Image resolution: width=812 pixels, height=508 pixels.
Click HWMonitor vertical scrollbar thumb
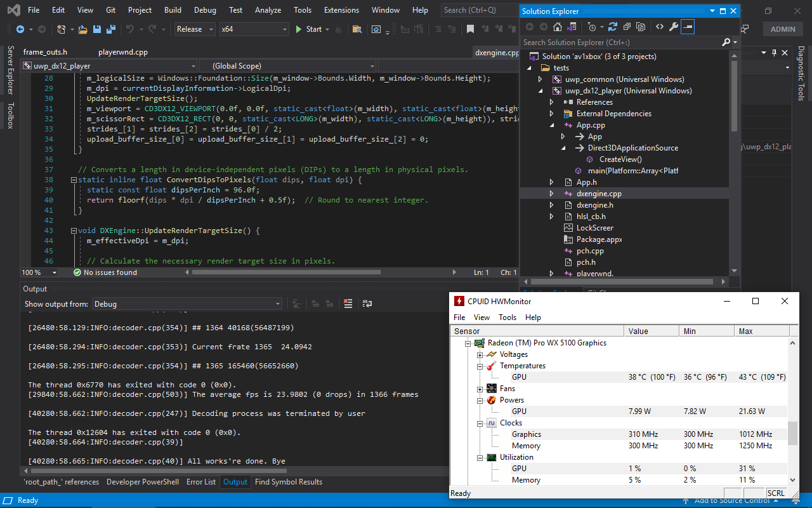coord(792,434)
